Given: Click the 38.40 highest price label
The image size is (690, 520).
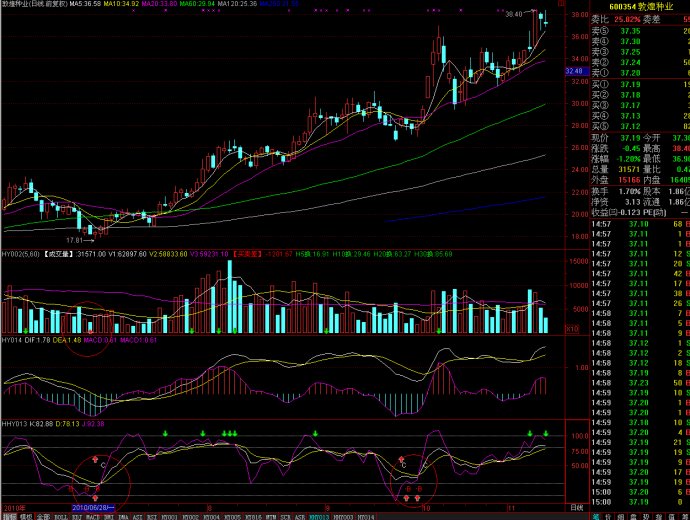Looking at the screenshot, I should [514, 15].
